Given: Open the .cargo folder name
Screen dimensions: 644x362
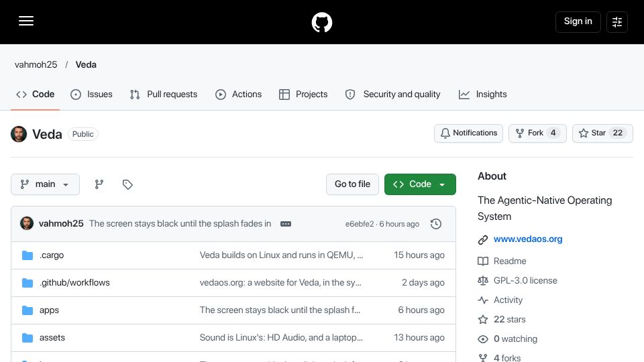Looking at the screenshot, I should pyautogui.click(x=52, y=255).
